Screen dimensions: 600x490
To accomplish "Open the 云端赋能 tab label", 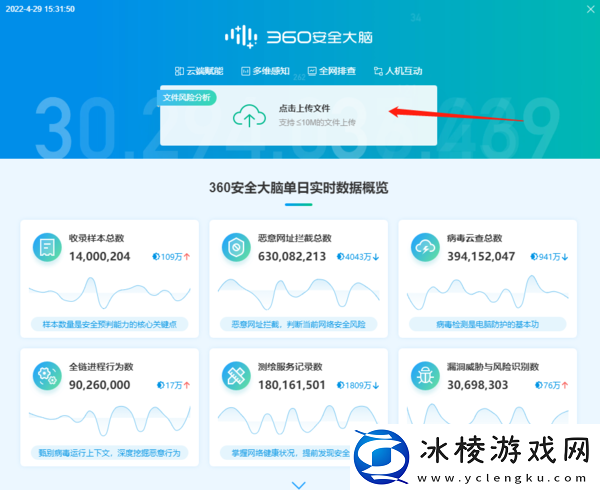I will [205, 71].
